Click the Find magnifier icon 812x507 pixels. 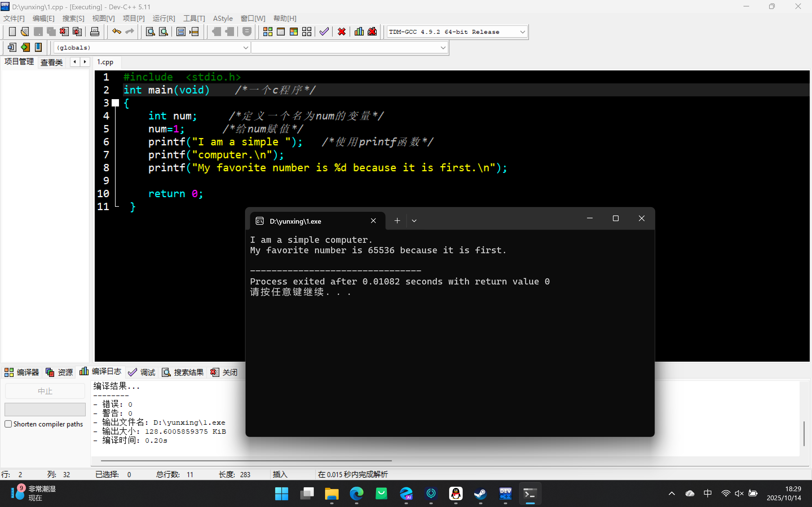(150, 32)
